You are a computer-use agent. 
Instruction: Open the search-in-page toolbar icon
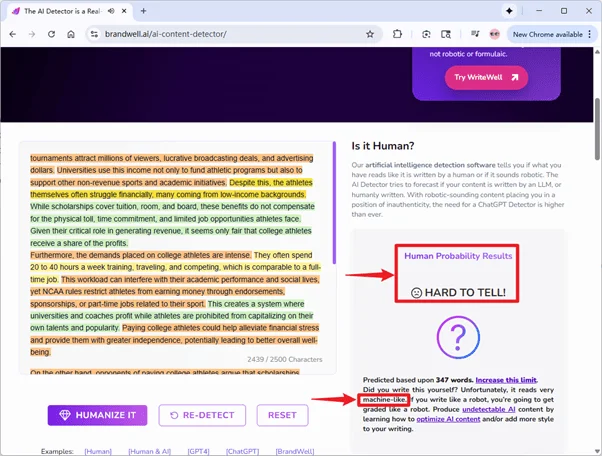(446, 34)
